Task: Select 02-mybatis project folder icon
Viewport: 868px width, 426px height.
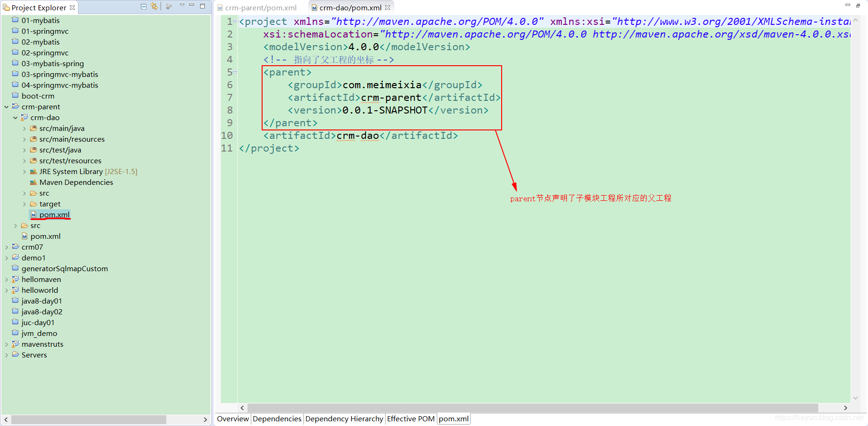Action: pos(15,42)
